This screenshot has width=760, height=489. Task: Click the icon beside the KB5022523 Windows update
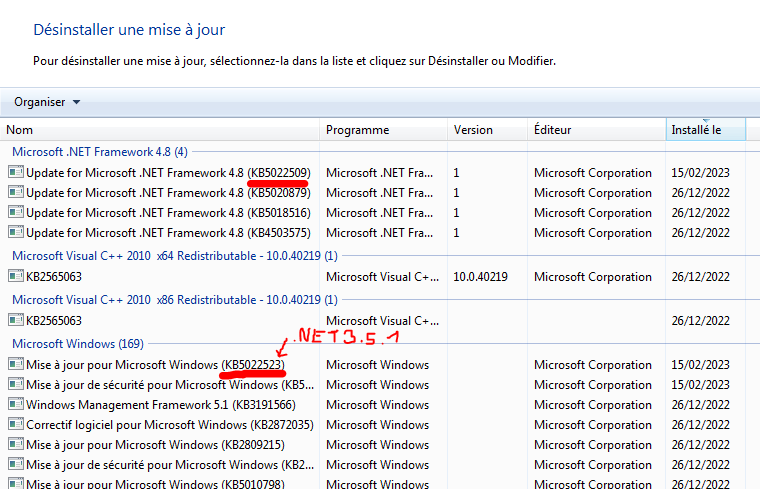tap(16, 364)
